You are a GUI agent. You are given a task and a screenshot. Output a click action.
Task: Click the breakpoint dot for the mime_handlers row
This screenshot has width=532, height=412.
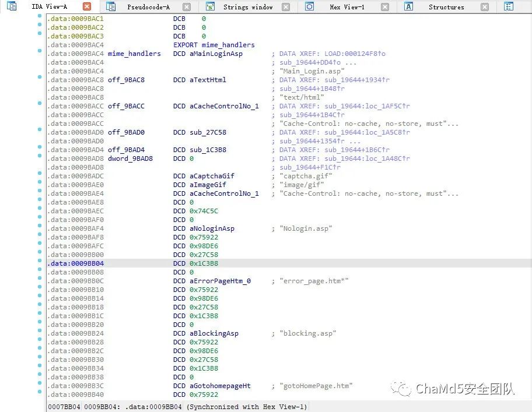(x=40, y=51)
